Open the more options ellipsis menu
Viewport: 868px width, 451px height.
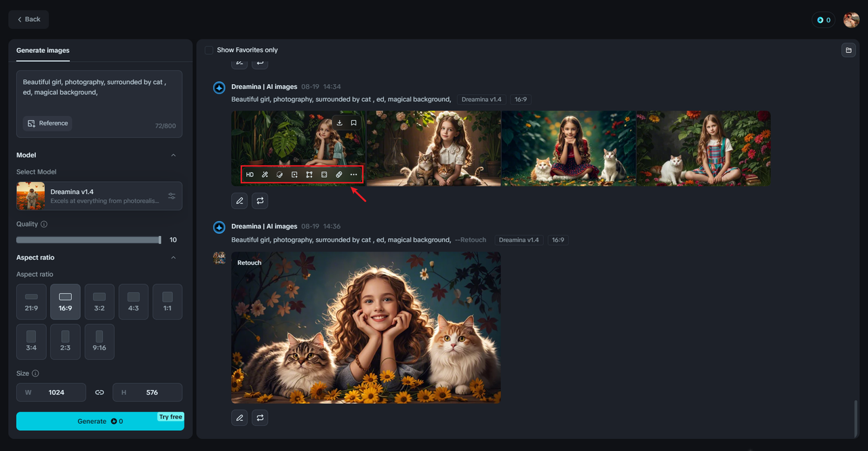[x=354, y=175]
